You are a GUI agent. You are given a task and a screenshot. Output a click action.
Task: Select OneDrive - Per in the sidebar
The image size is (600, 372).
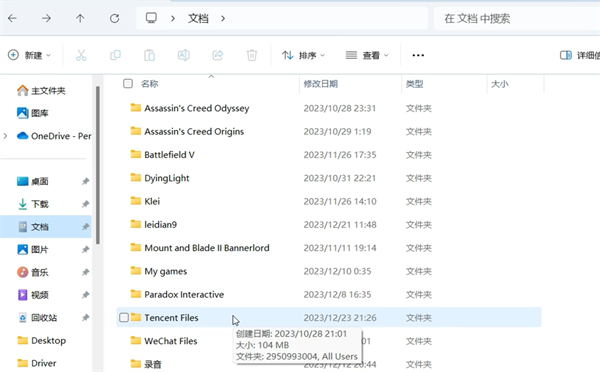pos(54,136)
